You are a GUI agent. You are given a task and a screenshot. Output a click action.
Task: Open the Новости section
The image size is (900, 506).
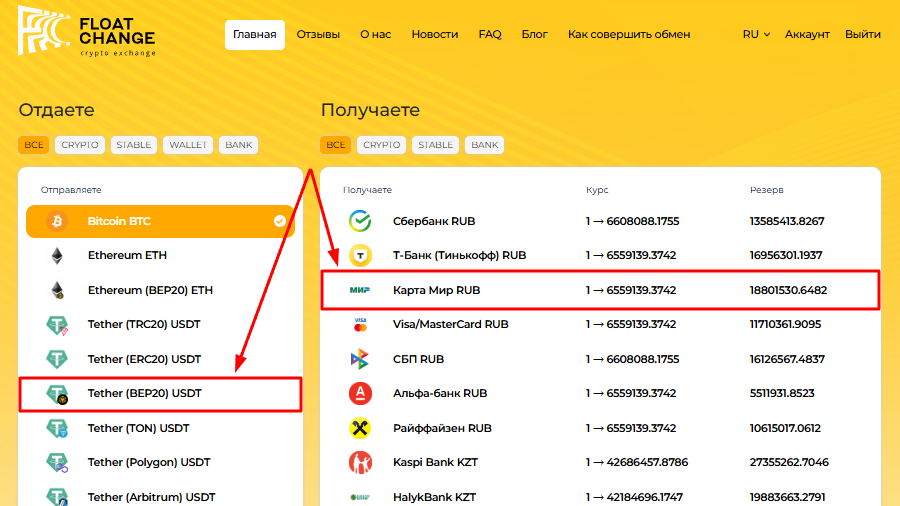(x=435, y=34)
